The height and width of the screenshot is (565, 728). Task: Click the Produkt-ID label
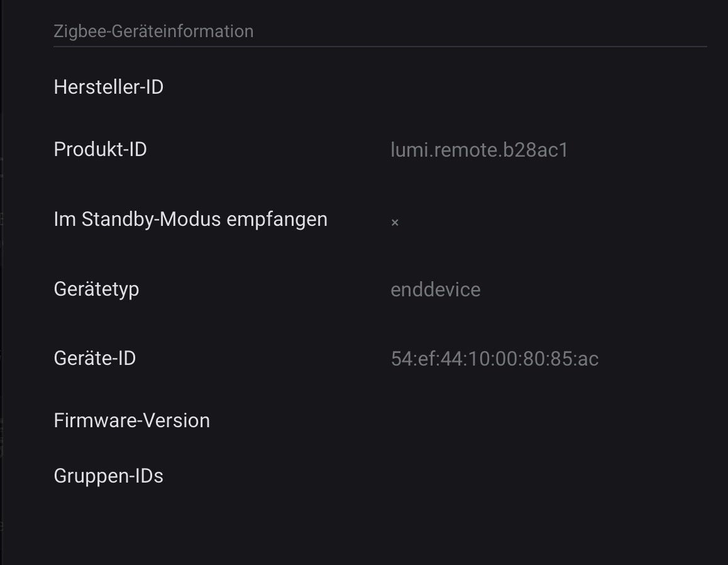coord(101,150)
